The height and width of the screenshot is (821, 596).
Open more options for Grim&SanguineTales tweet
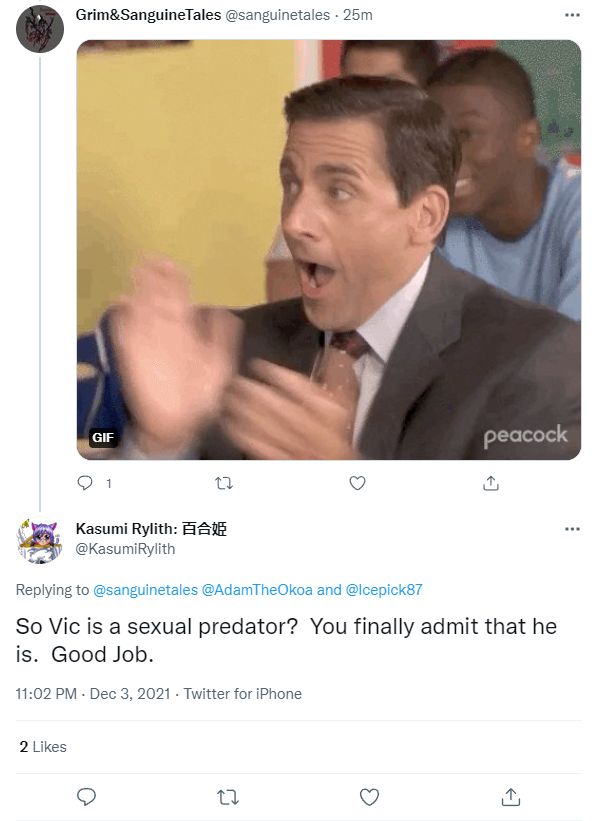pyautogui.click(x=572, y=15)
